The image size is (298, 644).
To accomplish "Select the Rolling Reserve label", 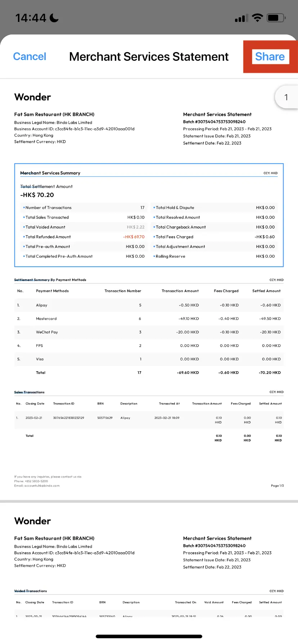I will coord(171,256).
